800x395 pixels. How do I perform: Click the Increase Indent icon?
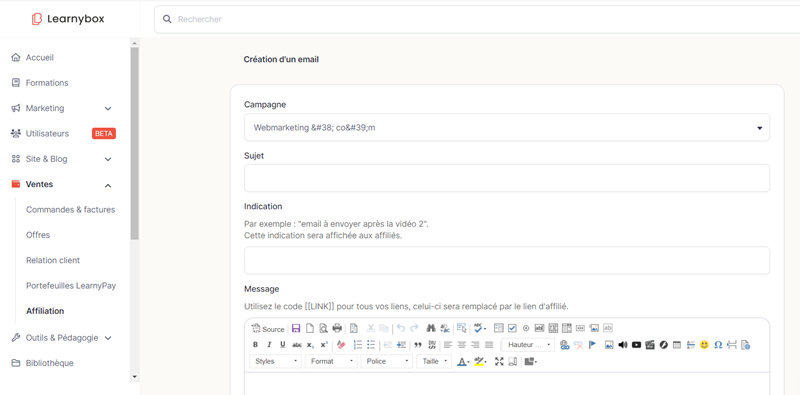pyautogui.click(x=402, y=345)
